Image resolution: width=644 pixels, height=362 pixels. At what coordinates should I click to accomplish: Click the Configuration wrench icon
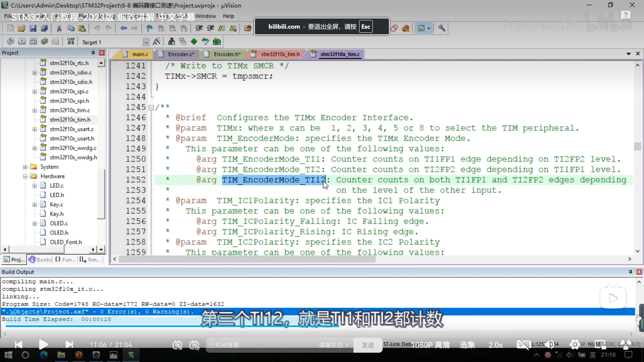click(x=441, y=28)
